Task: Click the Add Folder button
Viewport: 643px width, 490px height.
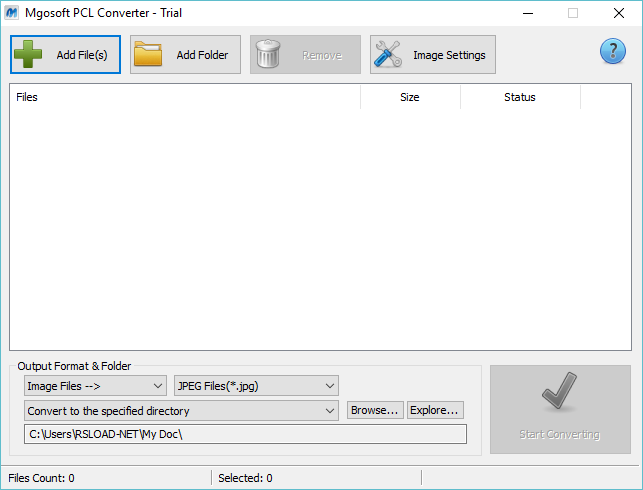Action: [x=185, y=55]
